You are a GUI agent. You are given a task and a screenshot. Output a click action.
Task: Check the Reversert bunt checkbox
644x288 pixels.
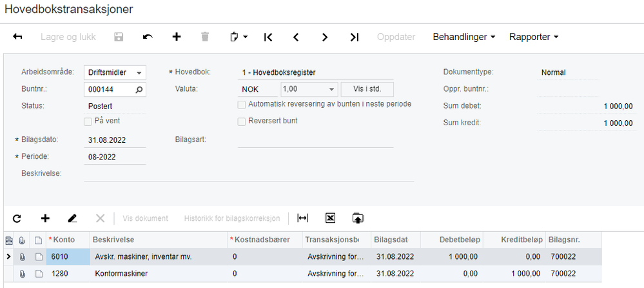tap(242, 121)
